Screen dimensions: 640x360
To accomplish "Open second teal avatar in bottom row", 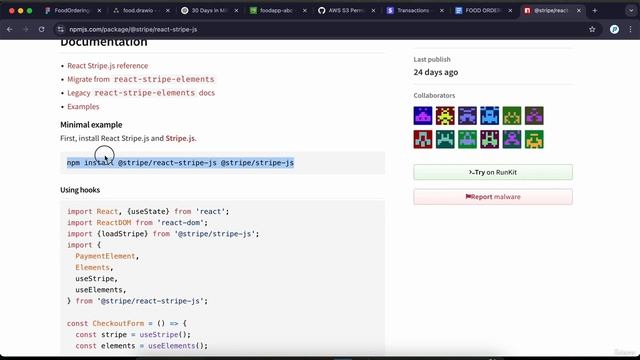I will pyautogui.click(x=445, y=139).
